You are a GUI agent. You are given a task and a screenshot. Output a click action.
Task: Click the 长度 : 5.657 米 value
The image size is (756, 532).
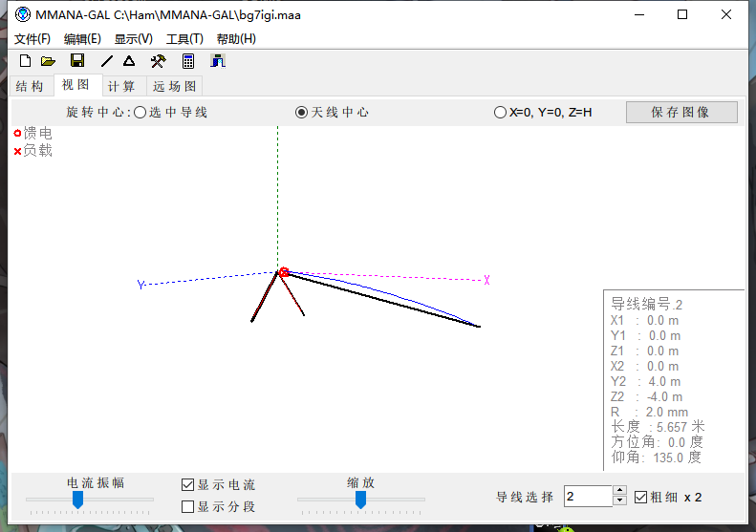click(658, 427)
